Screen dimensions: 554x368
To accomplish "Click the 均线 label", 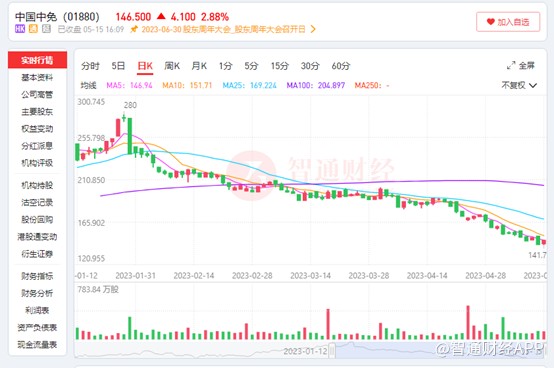I will [88, 85].
